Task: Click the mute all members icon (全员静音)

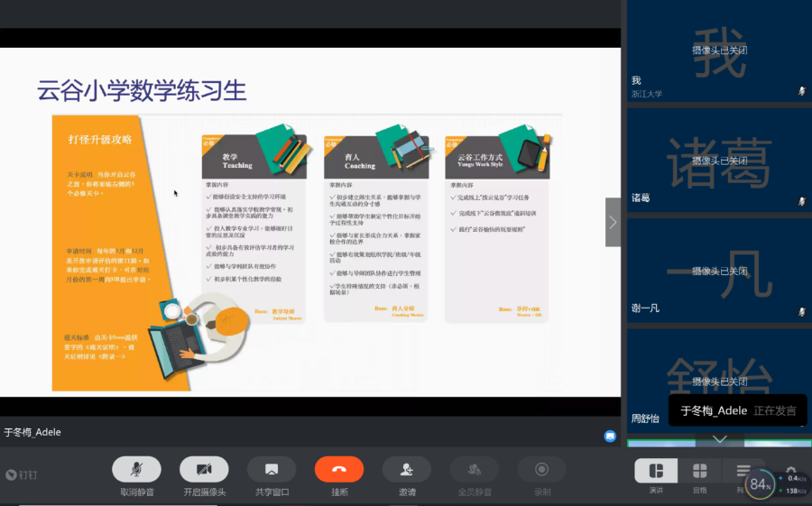Action: [475, 469]
